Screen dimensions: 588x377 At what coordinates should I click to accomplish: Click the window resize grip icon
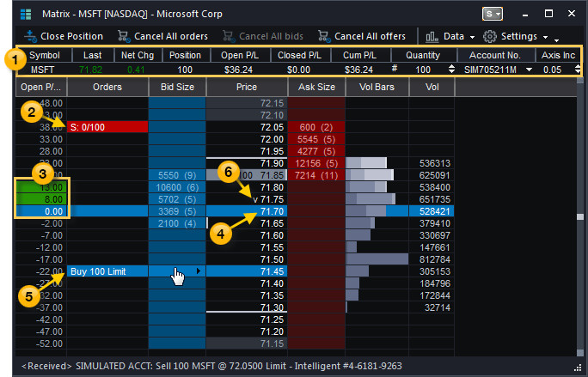[578, 368]
